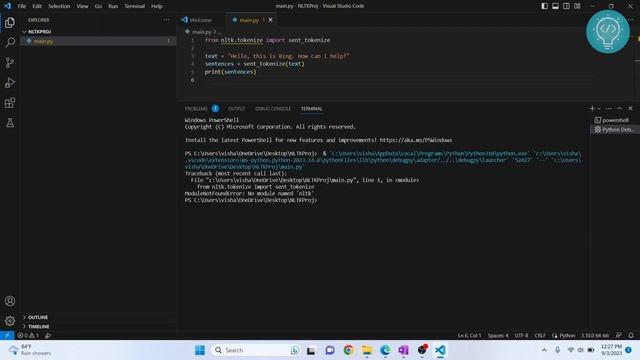
Task: Open the Go menu
Action: [x=98, y=6]
